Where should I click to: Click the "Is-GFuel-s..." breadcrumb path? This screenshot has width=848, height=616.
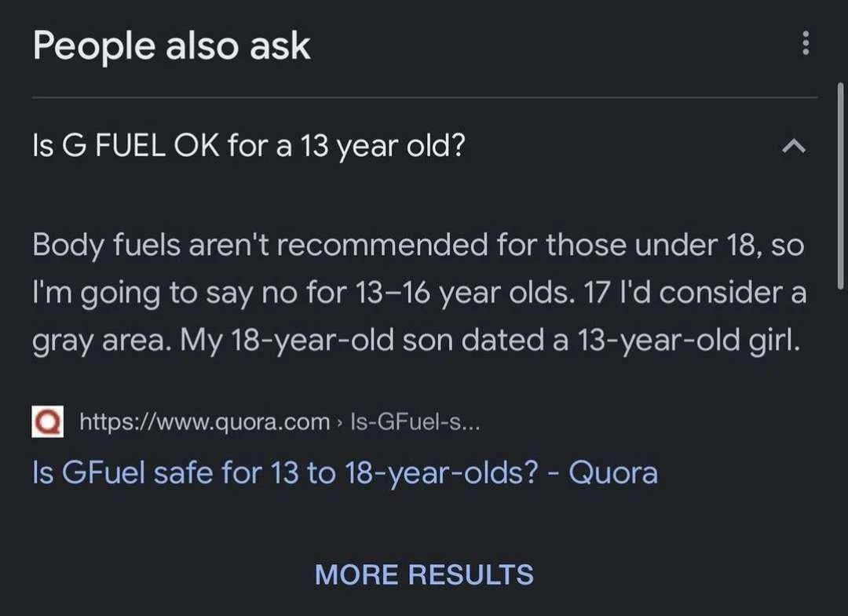415,423
